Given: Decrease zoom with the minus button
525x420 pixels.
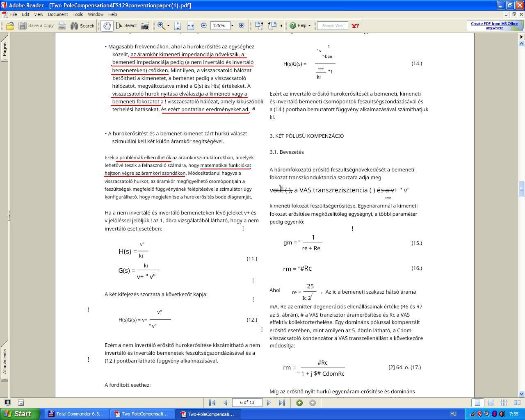Looking at the screenshot, I should pyautogui.click(x=204, y=25).
